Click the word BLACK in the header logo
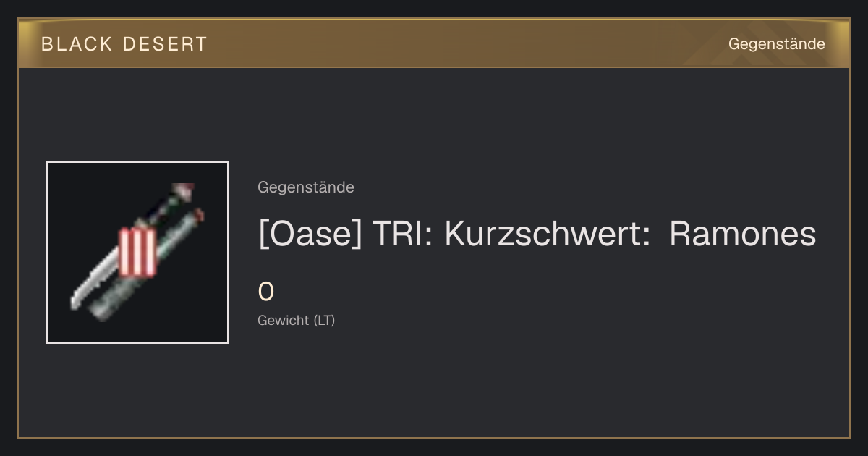This screenshot has height=456, width=868. (x=77, y=44)
